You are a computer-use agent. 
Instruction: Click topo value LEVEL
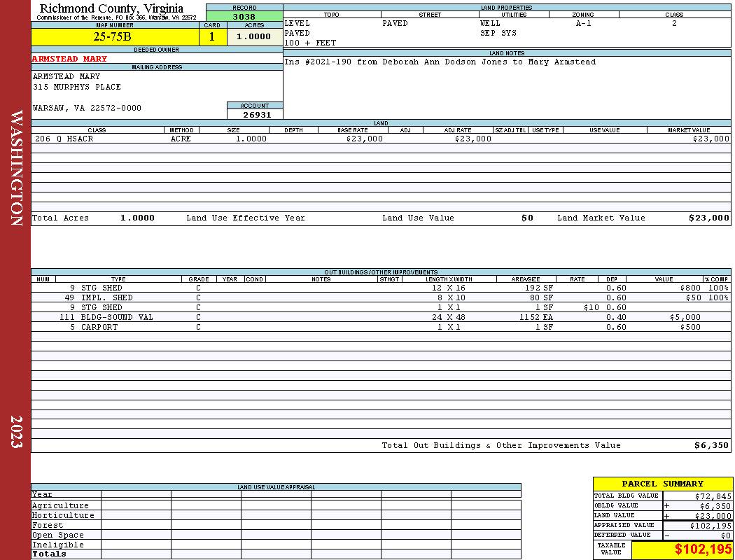tap(297, 23)
